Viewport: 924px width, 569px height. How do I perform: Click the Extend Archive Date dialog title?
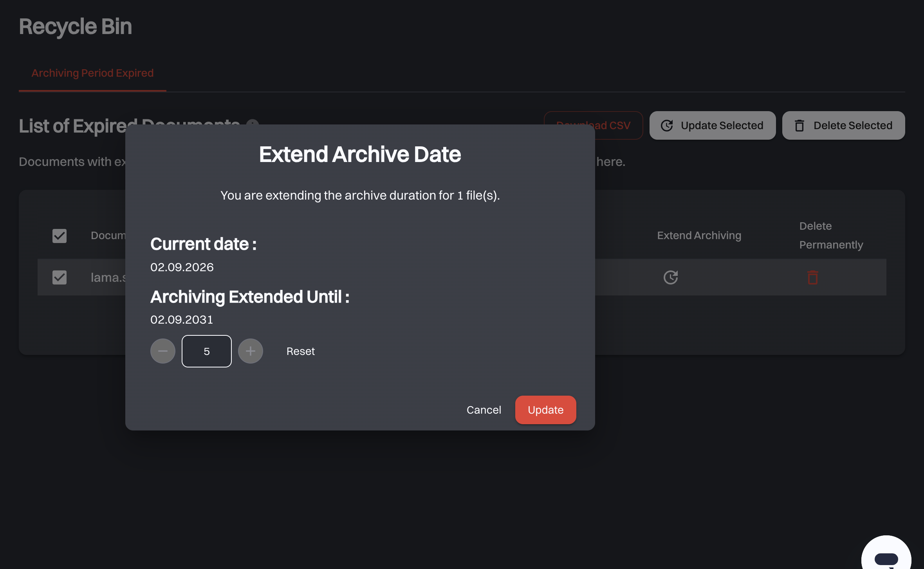tap(360, 154)
